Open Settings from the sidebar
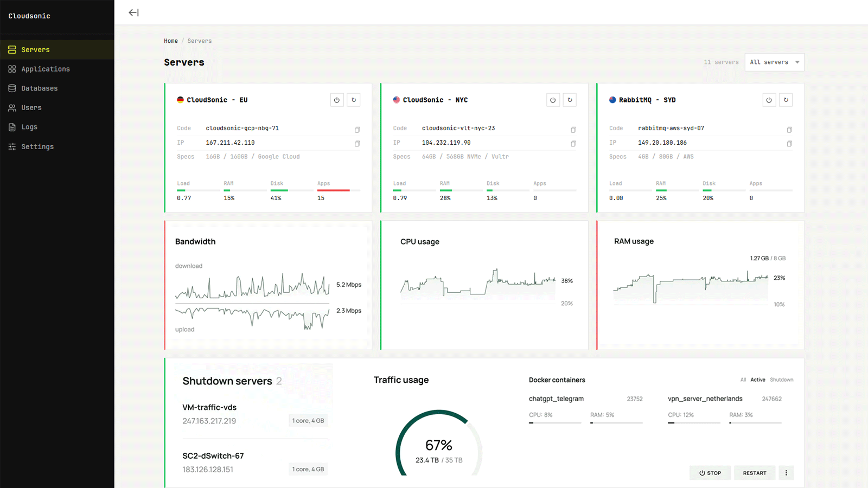Screen dimensions: 868x488 click(57, 146)
